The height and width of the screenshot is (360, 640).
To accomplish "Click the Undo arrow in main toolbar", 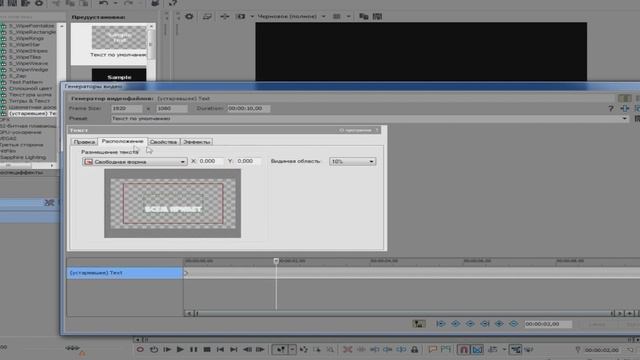I will point(104,3).
